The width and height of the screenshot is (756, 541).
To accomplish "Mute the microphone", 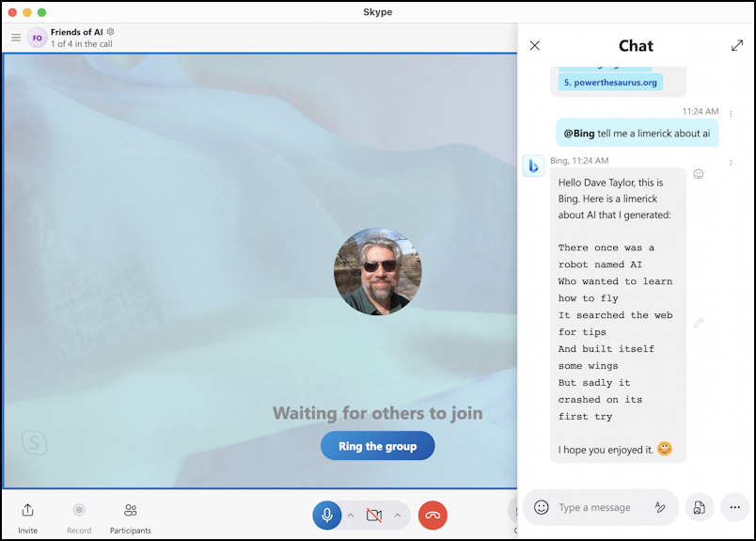I will tap(327, 516).
